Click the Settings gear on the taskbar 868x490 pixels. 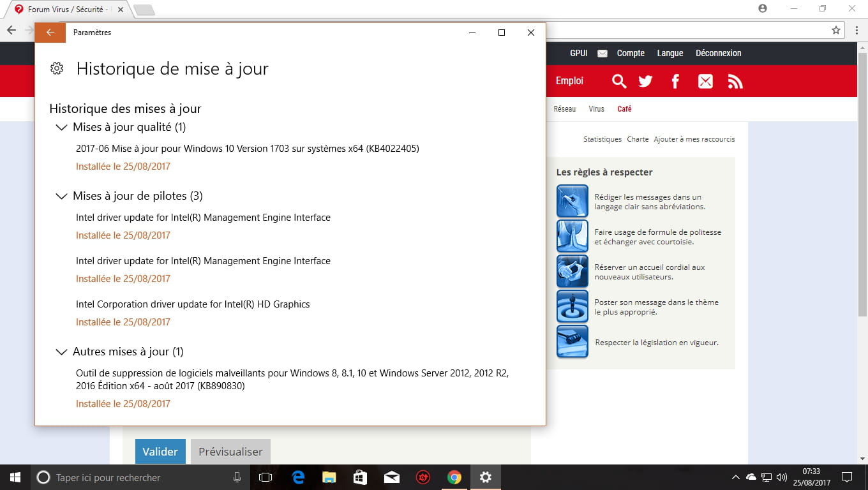pos(486,477)
